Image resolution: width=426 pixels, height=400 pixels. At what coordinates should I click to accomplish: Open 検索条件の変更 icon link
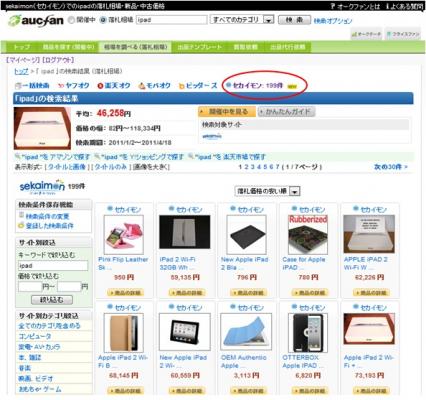(x=44, y=216)
